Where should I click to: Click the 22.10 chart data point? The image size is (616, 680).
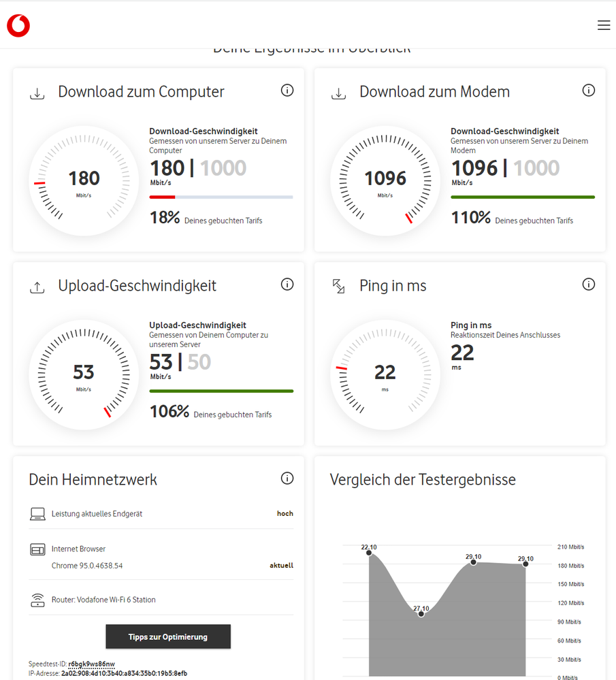(369, 553)
